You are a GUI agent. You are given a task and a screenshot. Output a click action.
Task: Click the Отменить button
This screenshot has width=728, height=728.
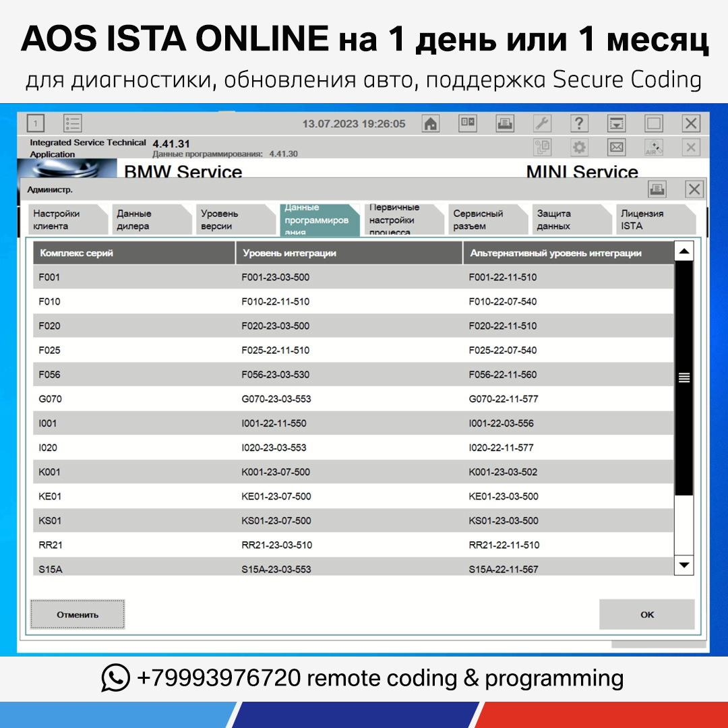point(78,614)
